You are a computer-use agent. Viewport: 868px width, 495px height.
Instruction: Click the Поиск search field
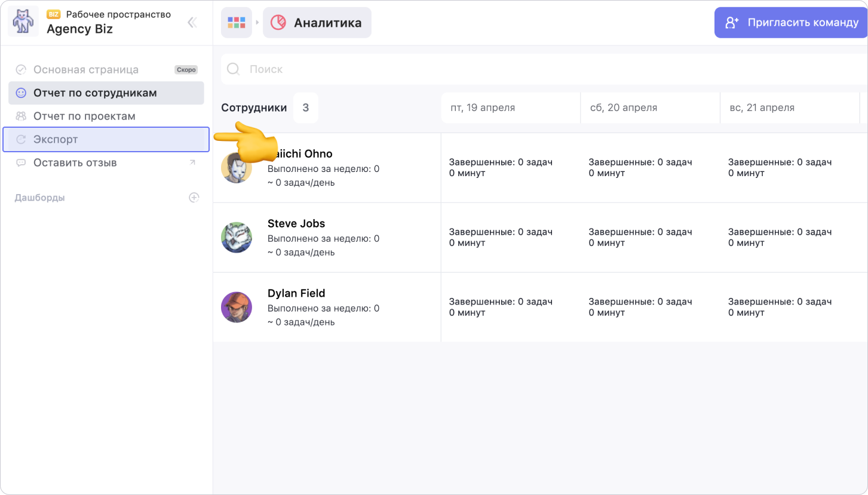(x=538, y=69)
